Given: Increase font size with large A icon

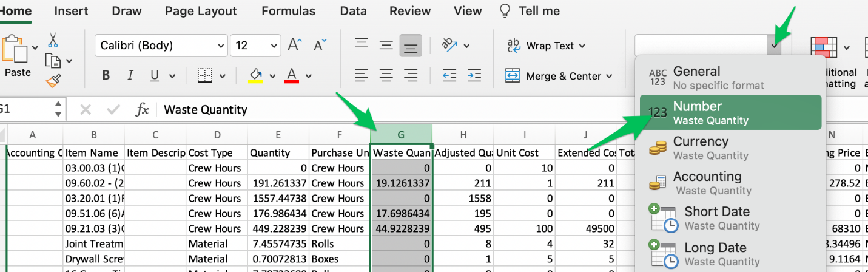Looking at the screenshot, I should click(x=295, y=45).
